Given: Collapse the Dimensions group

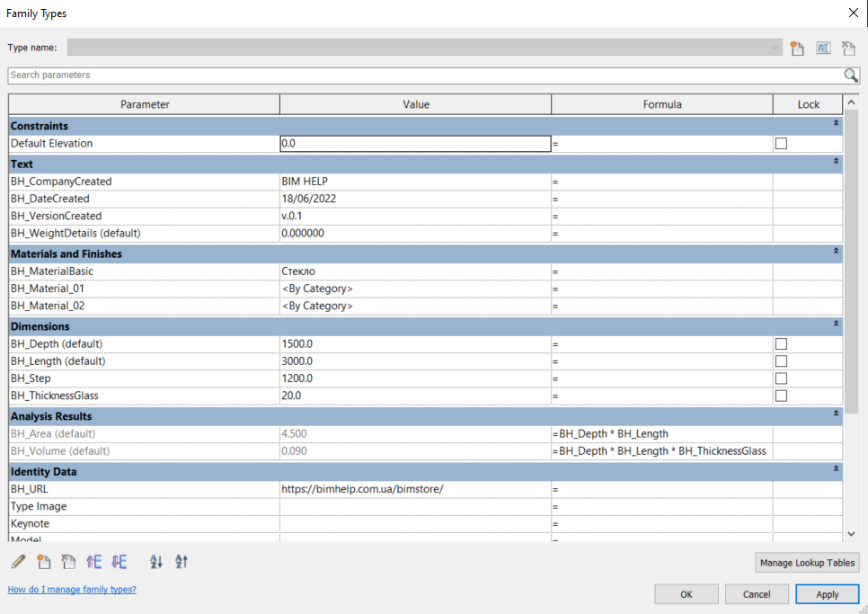Looking at the screenshot, I should click(x=836, y=324).
